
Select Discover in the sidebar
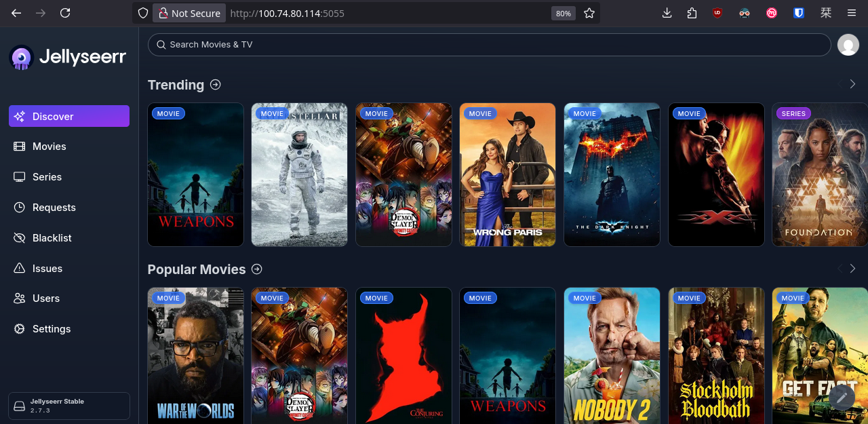click(69, 116)
